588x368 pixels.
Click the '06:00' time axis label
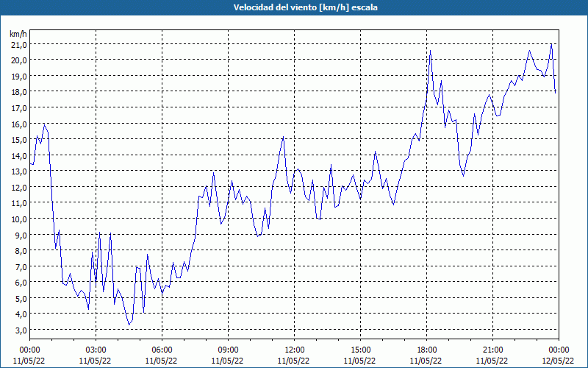coord(162,350)
